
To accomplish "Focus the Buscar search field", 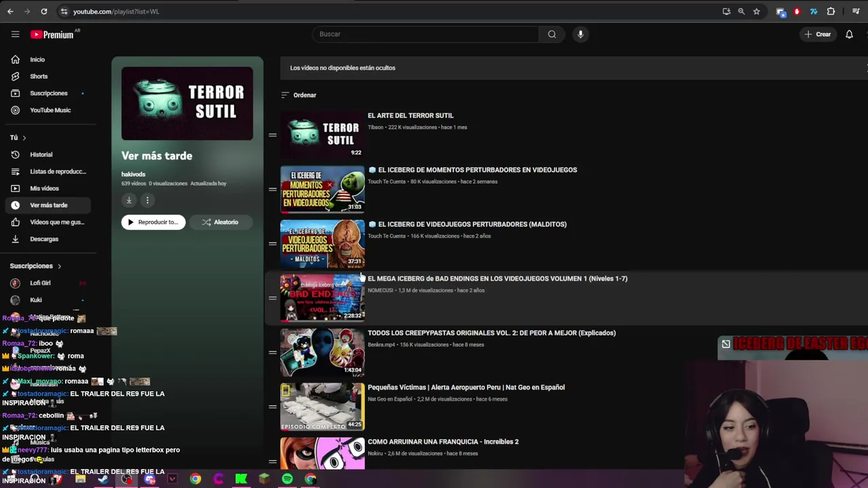I will pos(426,34).
